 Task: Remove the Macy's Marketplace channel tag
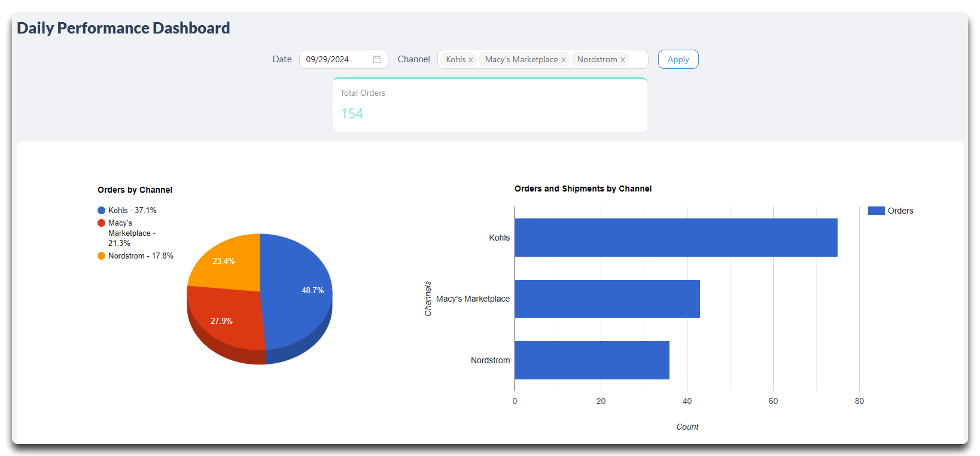click(x=564, y=60)
